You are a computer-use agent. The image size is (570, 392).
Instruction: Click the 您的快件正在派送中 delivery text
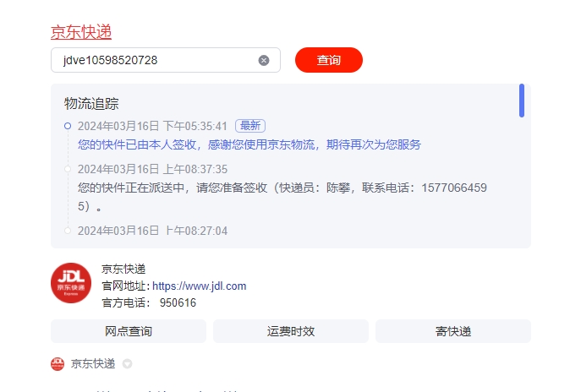point(282,197)
